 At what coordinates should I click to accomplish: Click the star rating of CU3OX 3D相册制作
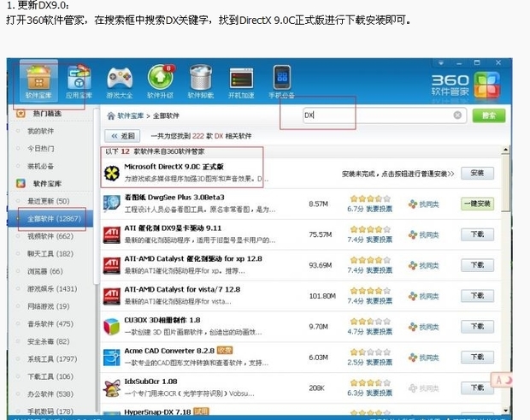point(370,321)
